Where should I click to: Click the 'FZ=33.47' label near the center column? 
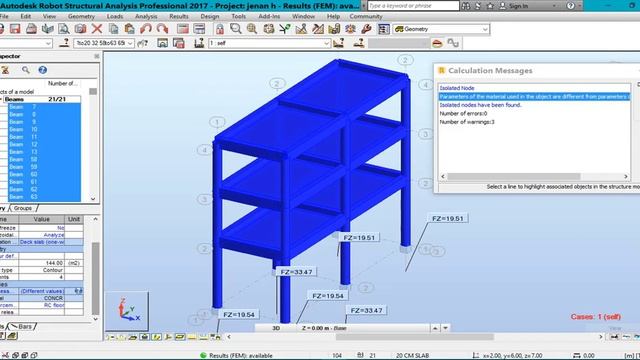pos(296,272)
